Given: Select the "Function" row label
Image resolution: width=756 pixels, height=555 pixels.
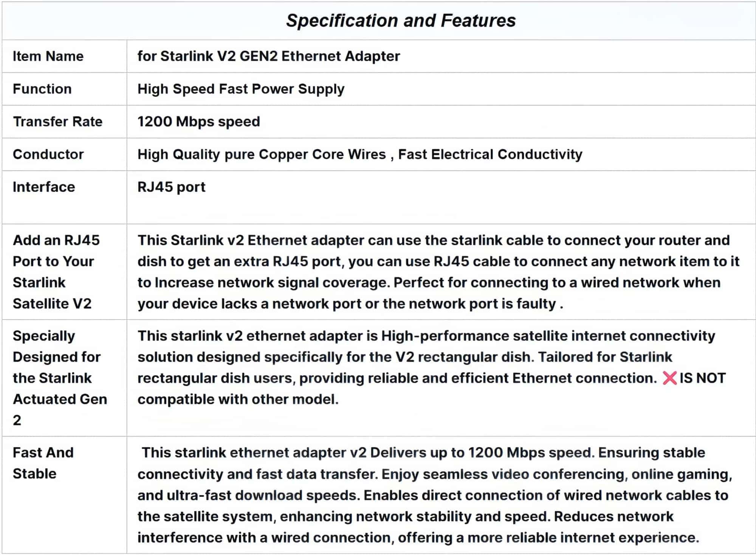Looking at the screenshot, I should [42, 89].
